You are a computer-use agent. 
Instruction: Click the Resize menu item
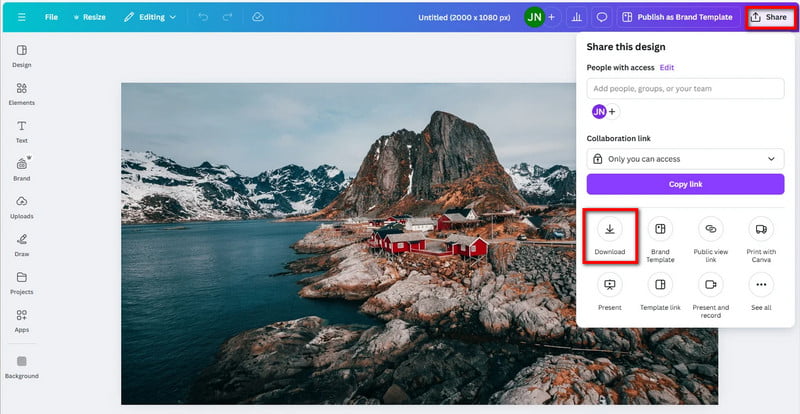tap(90, 17)
